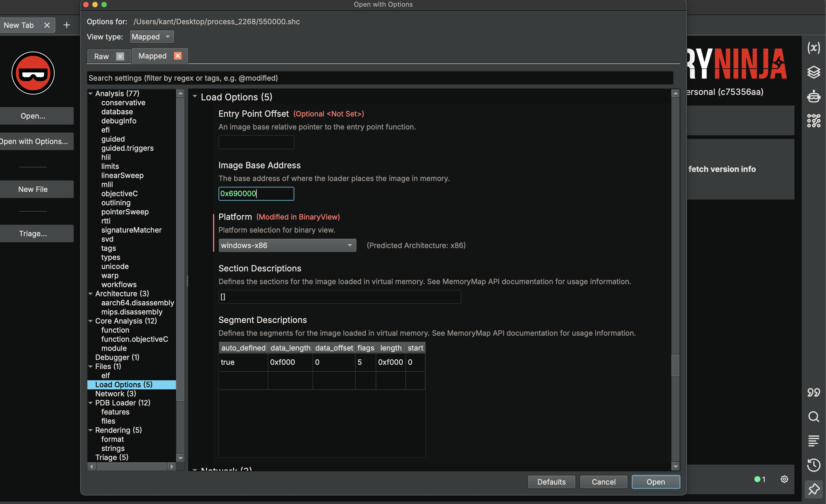Screen dimensions: 826x504
Task: Collapse the PDB Loader tree group
Action: (90, 403)
